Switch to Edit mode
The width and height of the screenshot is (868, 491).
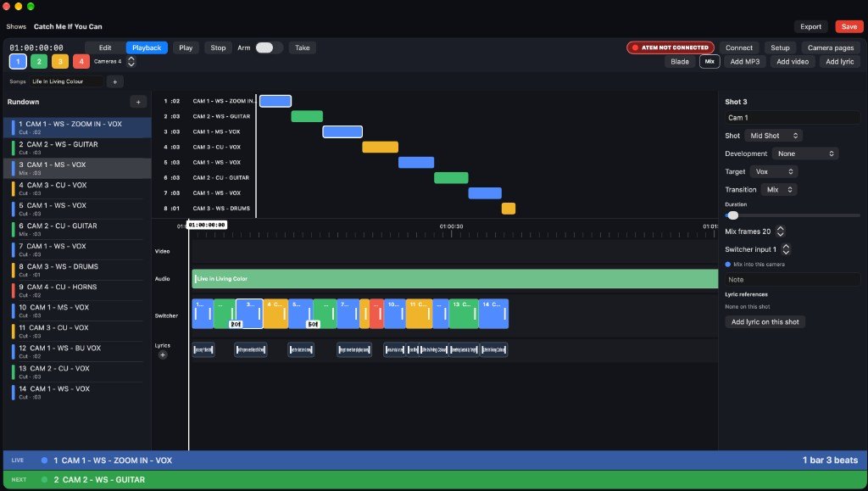click(105, 47)
